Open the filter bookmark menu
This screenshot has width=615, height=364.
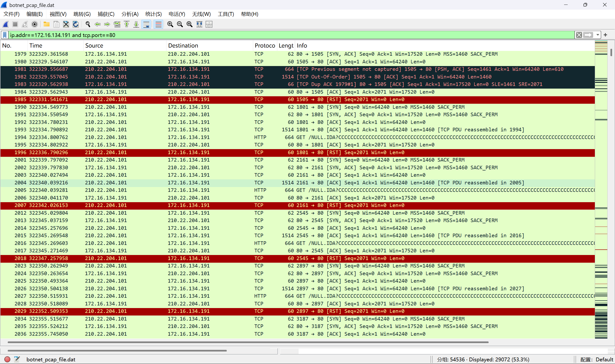[x=4, y=35]
